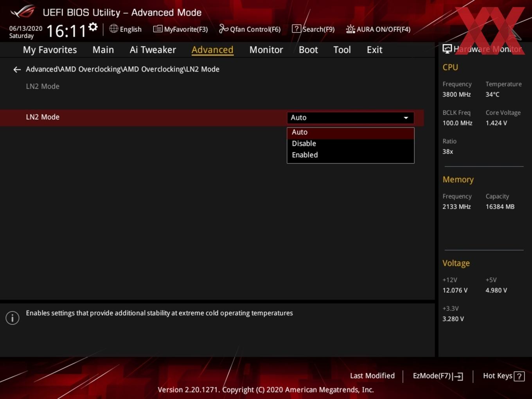Click the version copyright text
Image resolution: width=532 pixels, height=399 pixels.
[266, 390]
